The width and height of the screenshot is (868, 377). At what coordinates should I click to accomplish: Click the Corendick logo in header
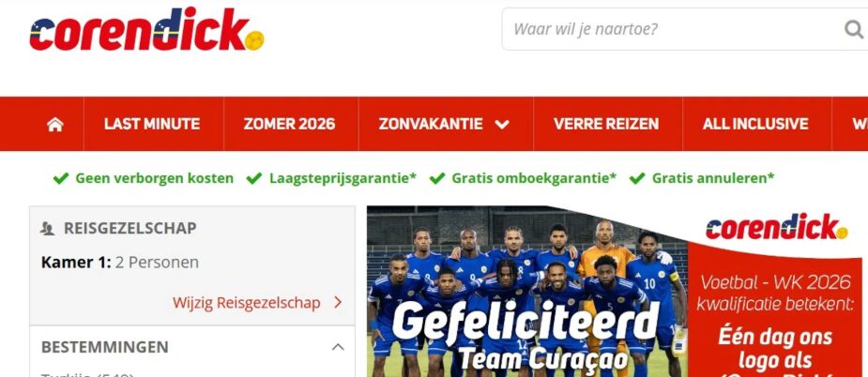pos(146,29)
